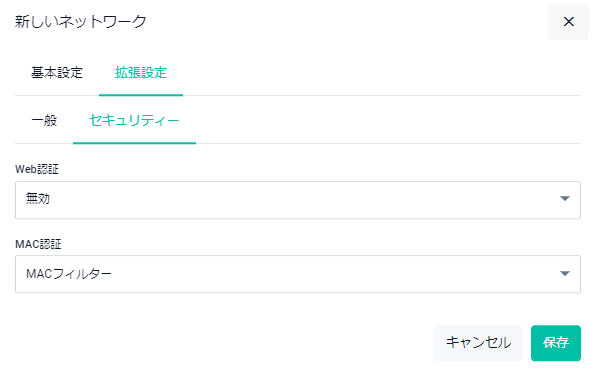Open the MAC認証 dropdown field
This screenshot has width=595, height=374.
(x=298, y=274)
